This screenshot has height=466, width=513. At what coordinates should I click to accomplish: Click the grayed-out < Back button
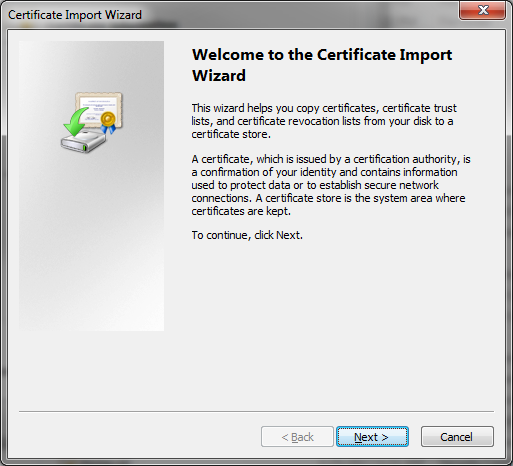[x=297, y=437]
